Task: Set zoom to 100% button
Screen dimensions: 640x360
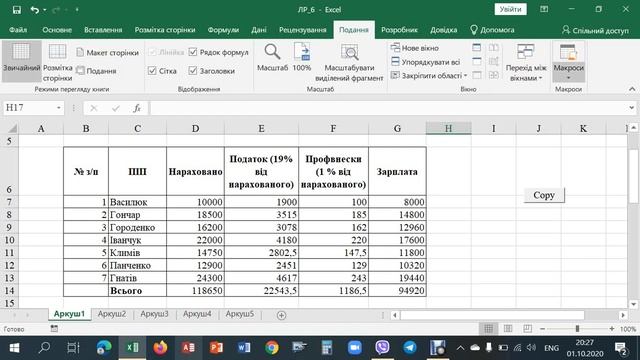Action: point(302,57)
